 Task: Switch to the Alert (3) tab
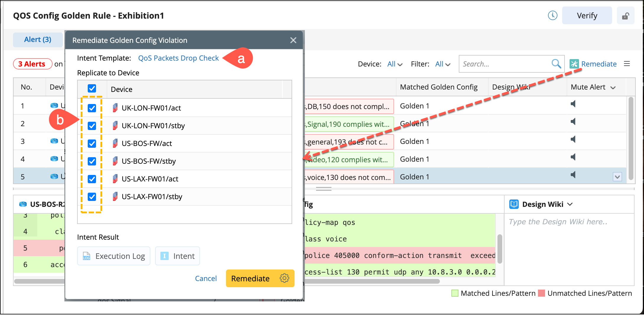(x=38, y=40)
